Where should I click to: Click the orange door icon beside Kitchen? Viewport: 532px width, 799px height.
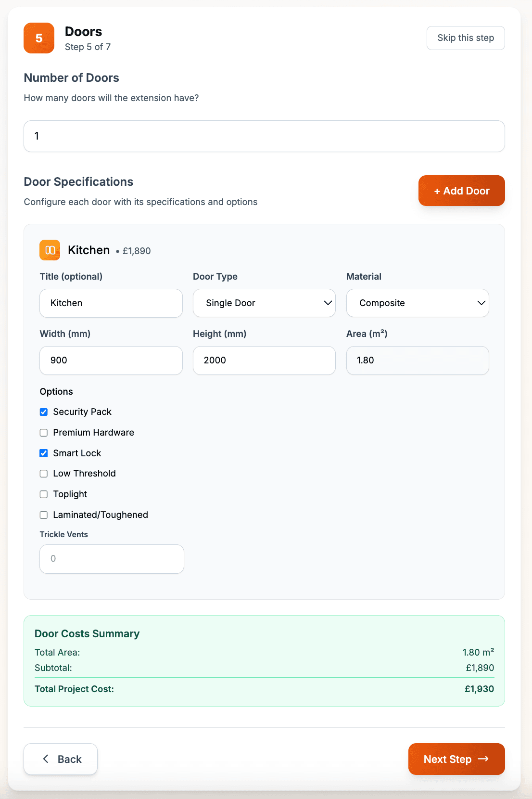coord(50,250)
